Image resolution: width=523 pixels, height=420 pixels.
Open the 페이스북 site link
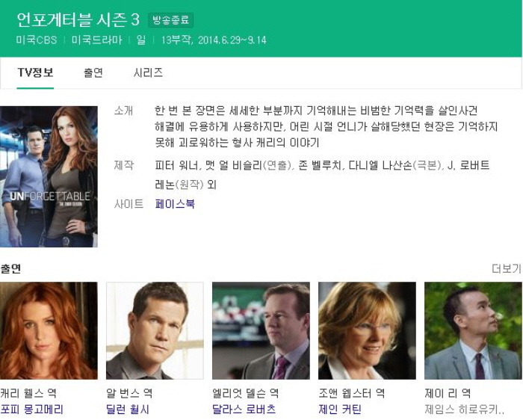175,203
